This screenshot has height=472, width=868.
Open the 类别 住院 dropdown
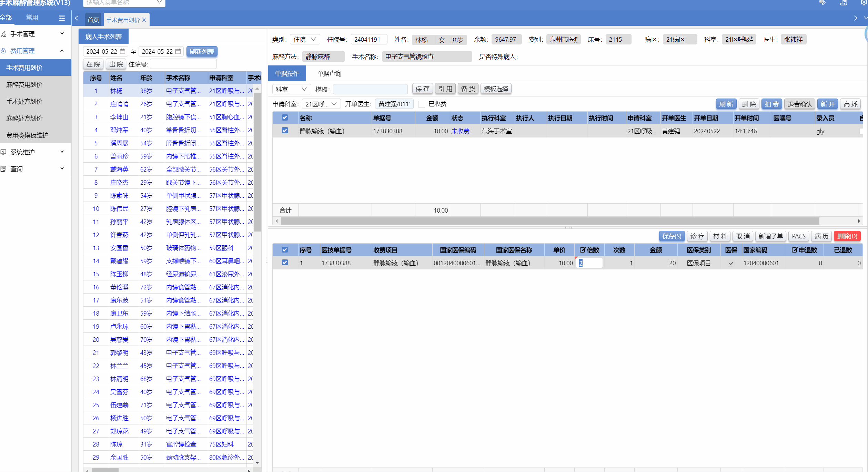305,40
